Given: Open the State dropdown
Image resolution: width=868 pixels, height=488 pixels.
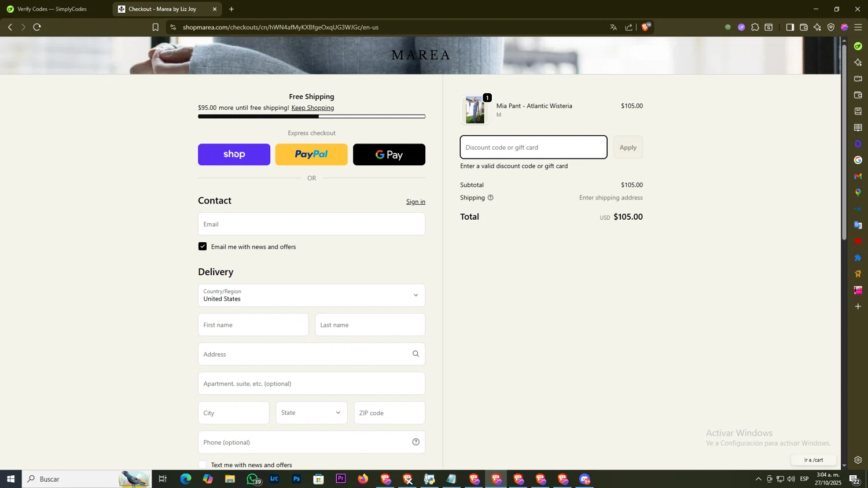Looking at the screenshot, I should 311,413.
